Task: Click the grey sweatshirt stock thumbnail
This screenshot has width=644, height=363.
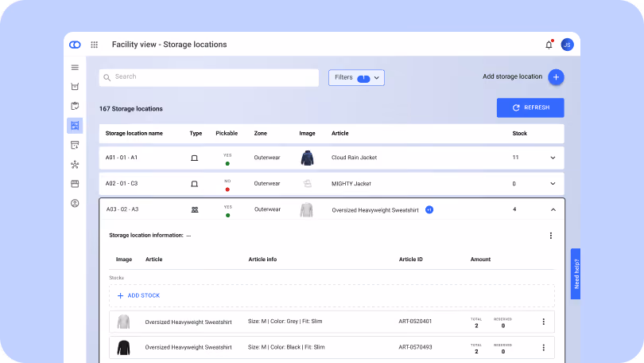Action: [123, 322]
